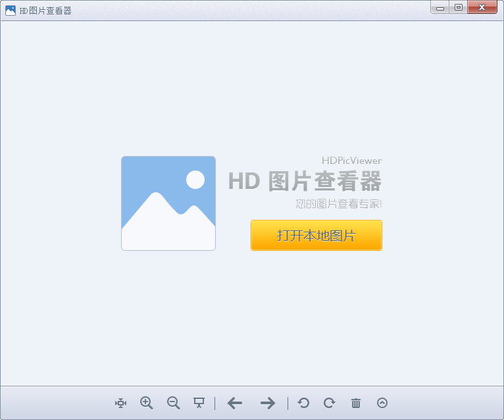504x420 pixels.
Task: Minimize the HD图片查看器 window
Action: 440,7
